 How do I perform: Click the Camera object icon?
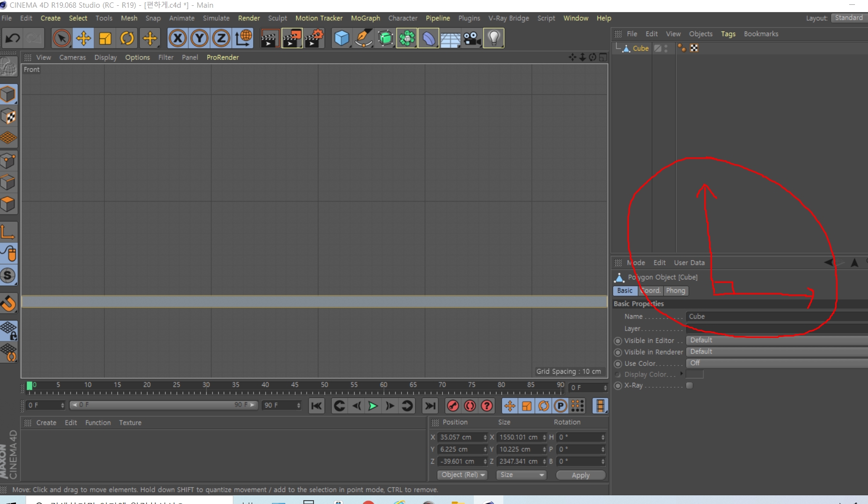pyautogui.click(x=472, y=38)
